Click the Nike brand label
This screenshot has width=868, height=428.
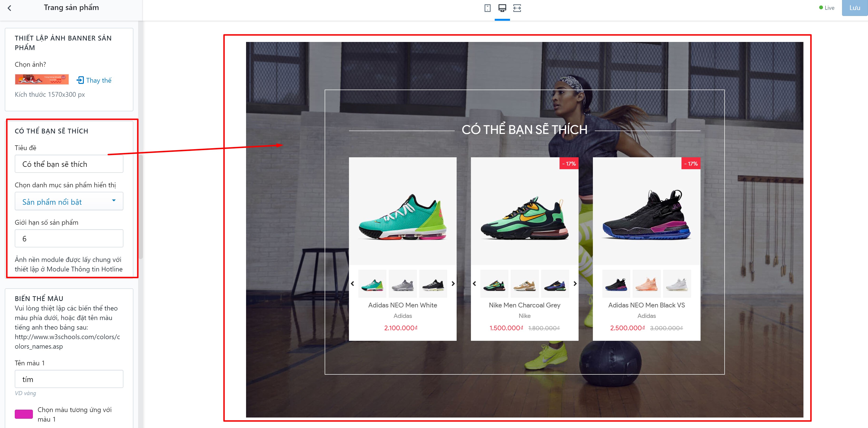[x=525, y=316]
